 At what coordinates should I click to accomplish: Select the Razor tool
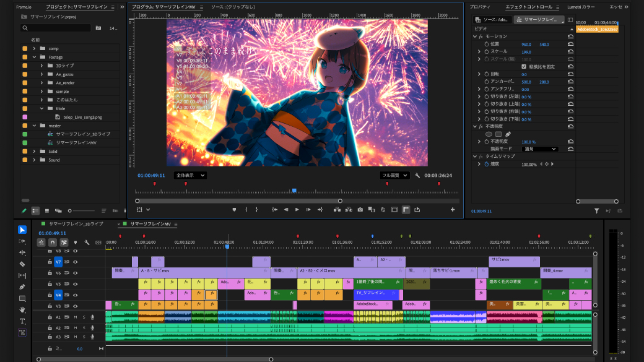[x=22, y=264]
